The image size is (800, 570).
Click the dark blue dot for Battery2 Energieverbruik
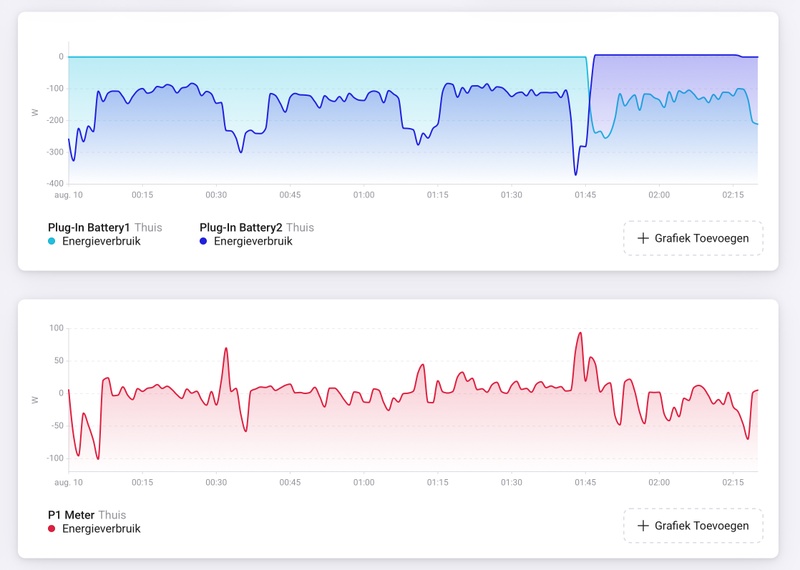tap(203, 241)
